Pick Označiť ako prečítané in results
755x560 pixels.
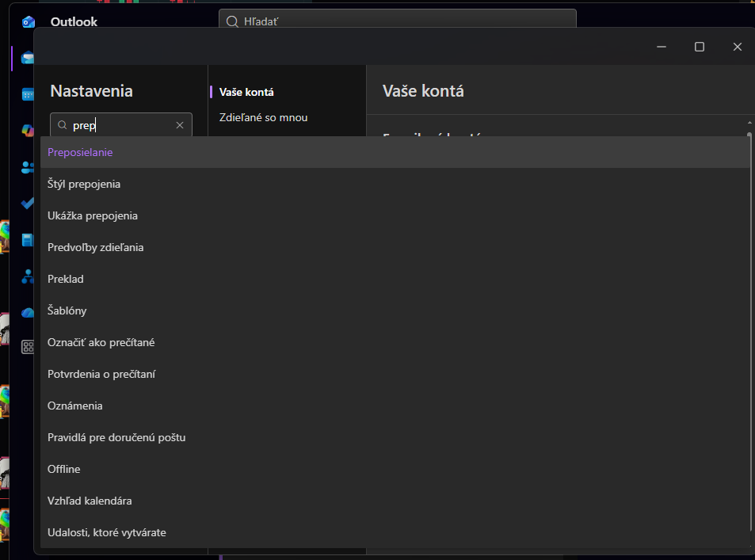(x=101, y=342)
